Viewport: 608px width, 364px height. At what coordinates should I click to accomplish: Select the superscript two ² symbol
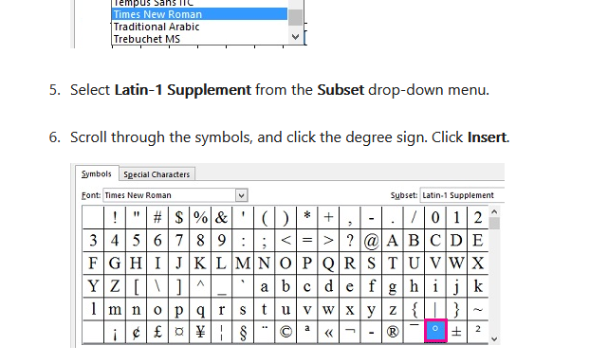pyautogui.click(x=478, y=332)
